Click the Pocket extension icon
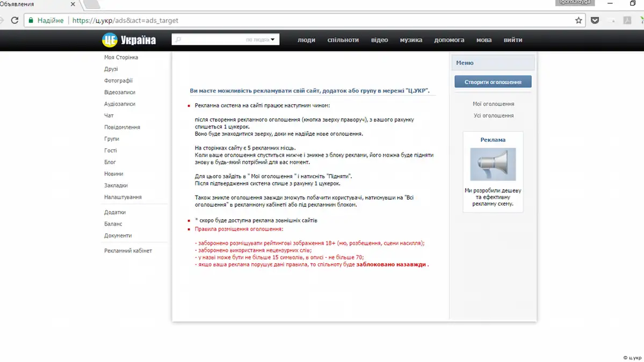644x362 pixels. coord(595,20)
